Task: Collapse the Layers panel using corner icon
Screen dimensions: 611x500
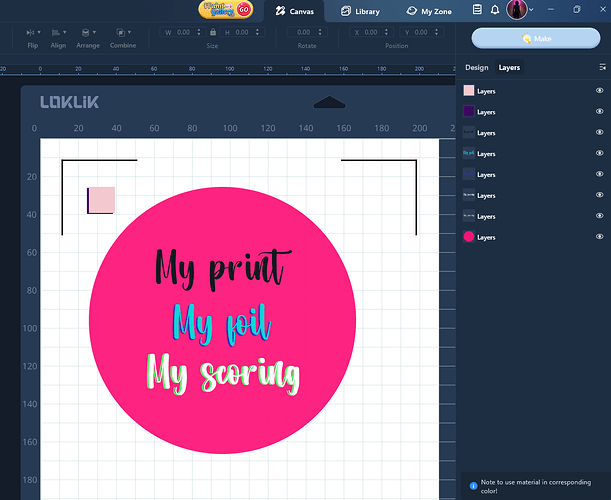Action: tap(602, 67)
